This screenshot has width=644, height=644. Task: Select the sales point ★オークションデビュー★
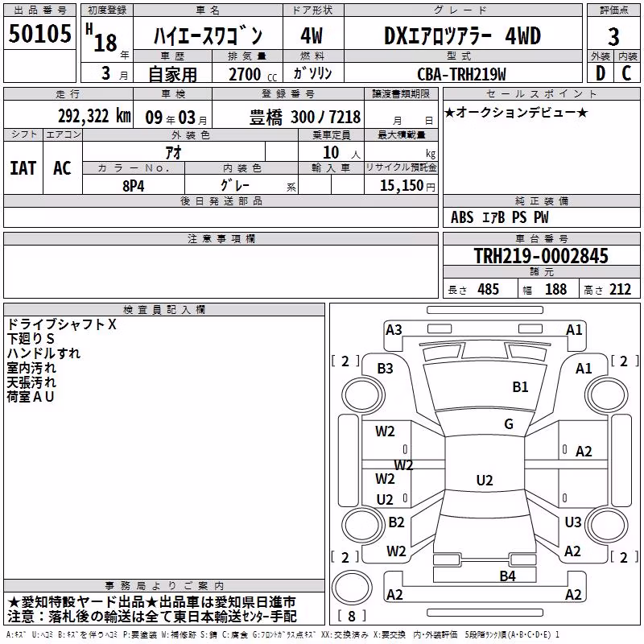(516, 112)
